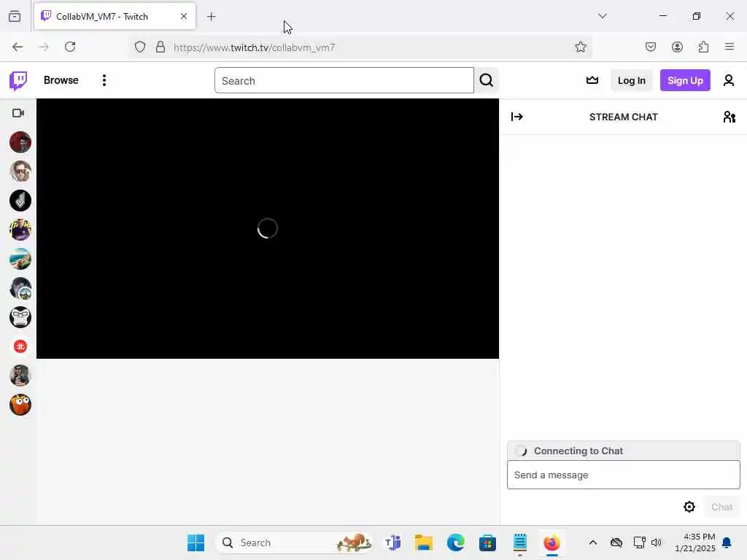Click the Twitch logo home icon
This screenshot has width=747, height=560.
pyautogui.click(x=18, y=80)
